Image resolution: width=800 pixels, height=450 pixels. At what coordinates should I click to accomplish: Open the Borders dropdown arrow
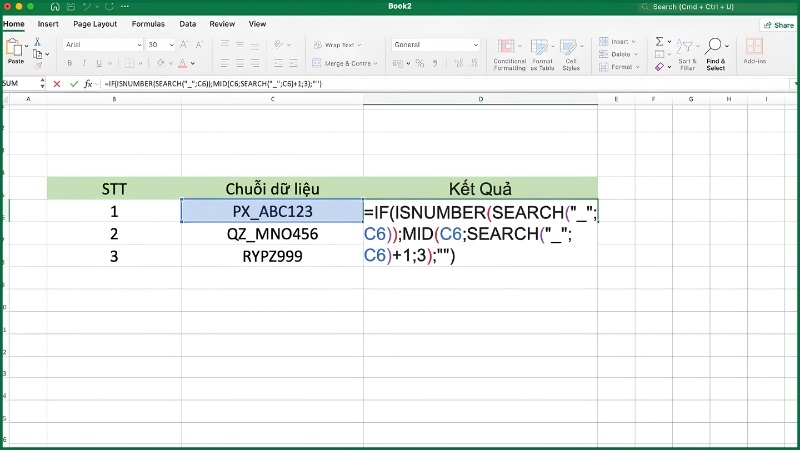pyautogui.click(x=140, y=64)
